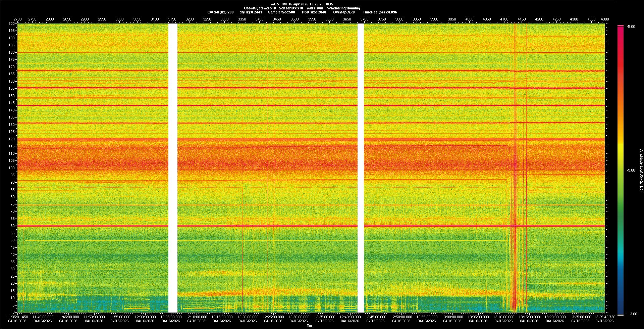This screenshot has width=644, height=329.
Task: Click the second white data gap
Action: (361, 168)
